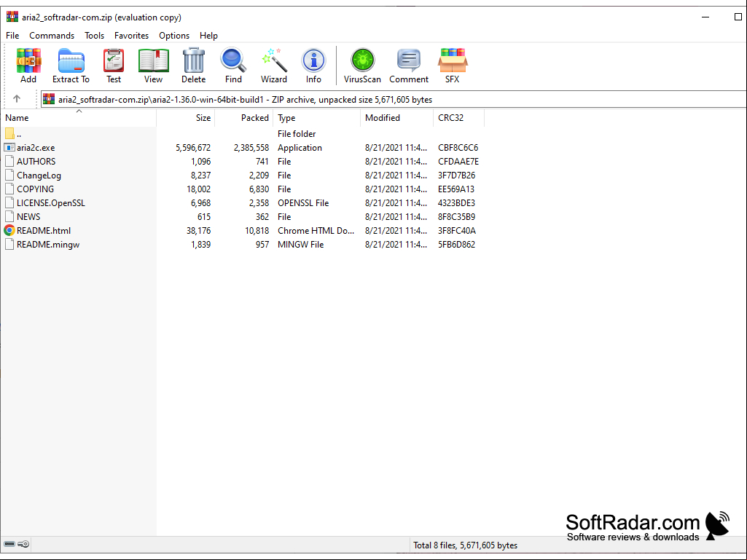Show archive Info
Screen dimensions: 747x560
click(x=313, y=61)
